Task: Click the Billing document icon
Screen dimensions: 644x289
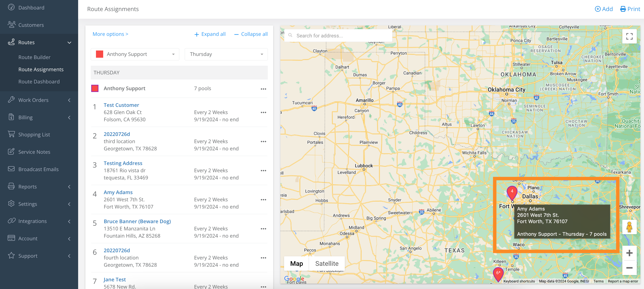Action: coord(11,117)
